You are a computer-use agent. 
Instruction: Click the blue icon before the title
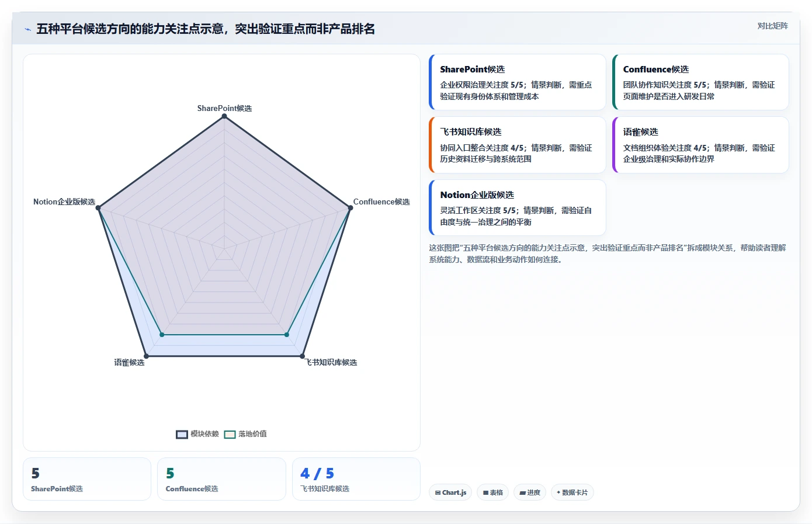point(27,29)
